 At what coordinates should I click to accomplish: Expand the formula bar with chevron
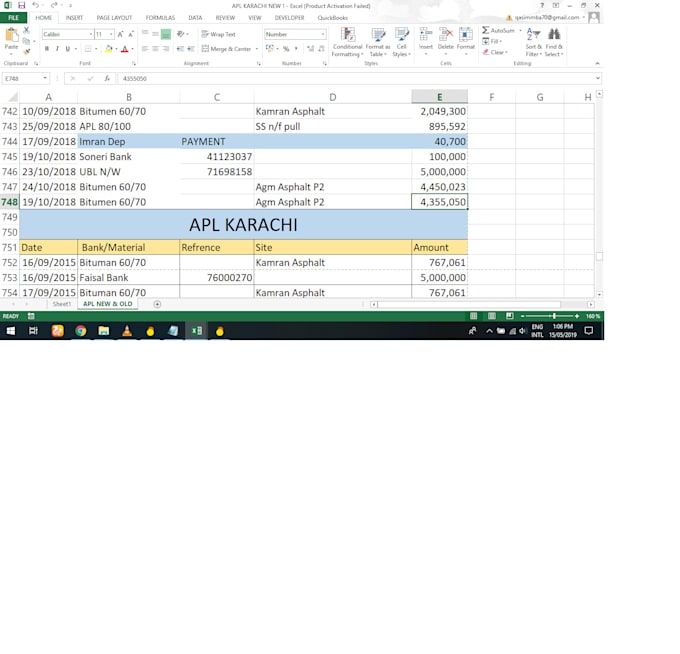click(x=598, y=78)
